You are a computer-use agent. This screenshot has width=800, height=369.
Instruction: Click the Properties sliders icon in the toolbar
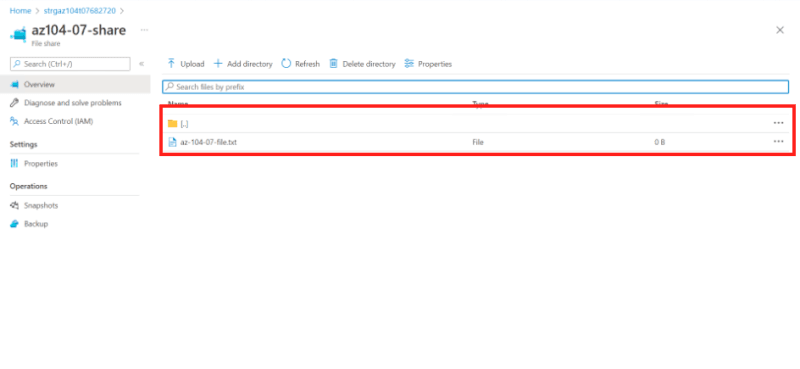tap(409, 63)
